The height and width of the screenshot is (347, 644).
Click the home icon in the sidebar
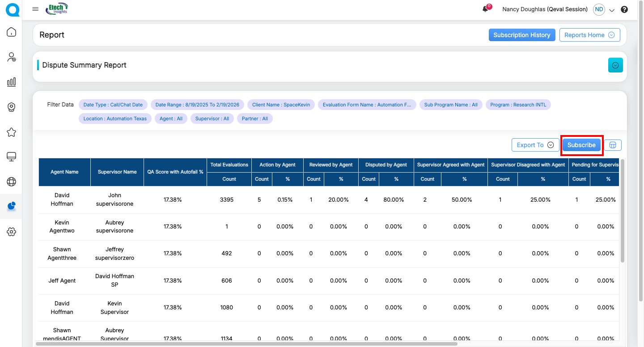click(12, 32)
